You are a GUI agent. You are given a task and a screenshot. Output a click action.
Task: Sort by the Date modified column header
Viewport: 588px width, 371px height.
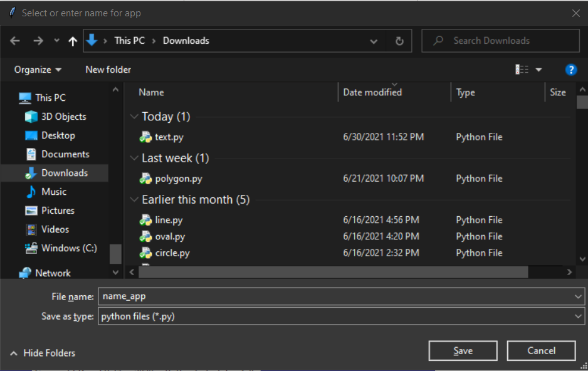click(x=372, y=92)
